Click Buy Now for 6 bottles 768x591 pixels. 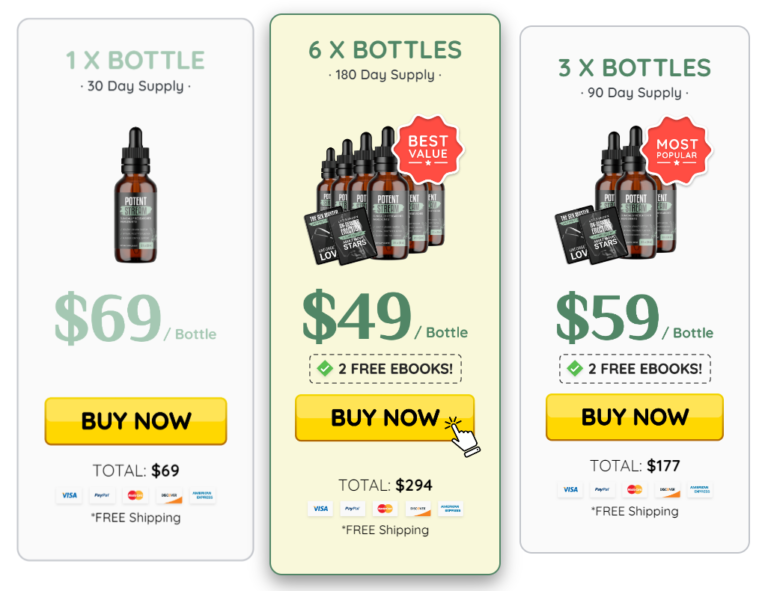pyautogui.click(x=385, y=418)
